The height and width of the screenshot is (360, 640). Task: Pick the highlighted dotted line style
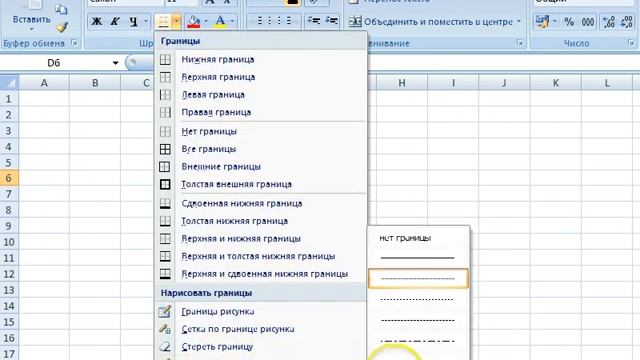pos(418,278)
